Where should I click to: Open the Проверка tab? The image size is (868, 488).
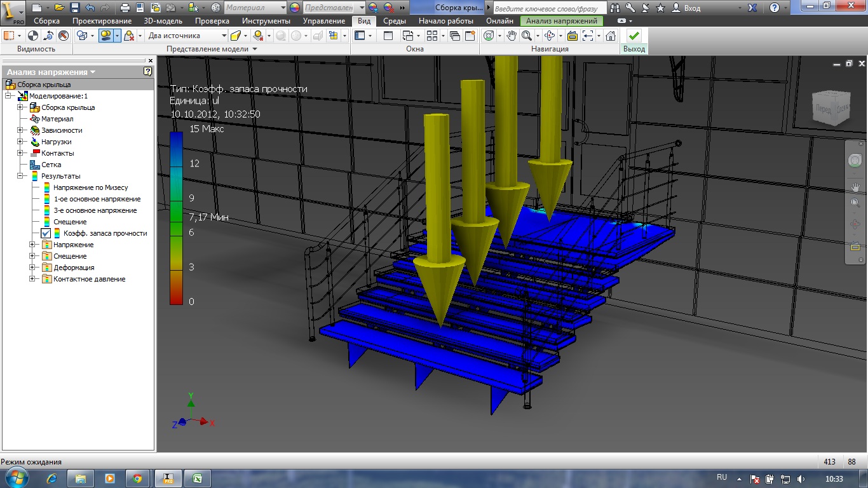[x=212, y=21]
